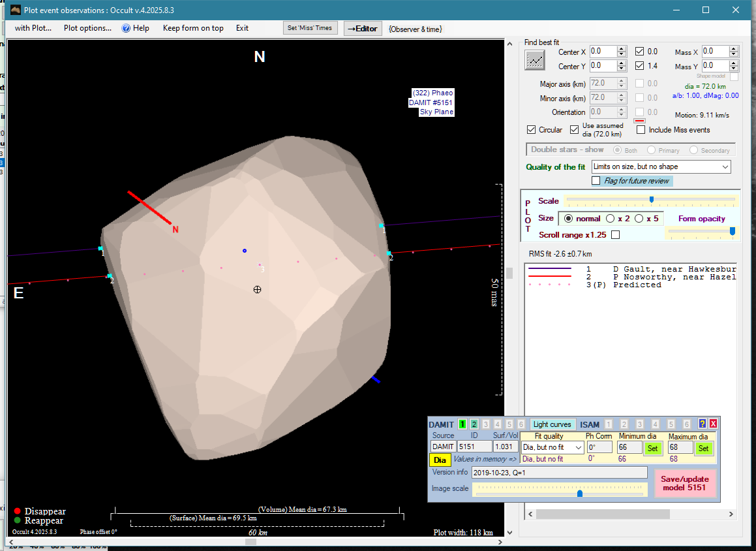This screenshot has width=756, height=551.
Task: Click the yellow Dia button
Action: [440, 460]
